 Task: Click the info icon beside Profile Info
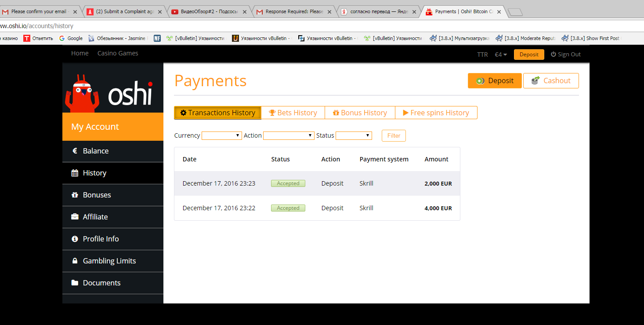click(75, 239)
